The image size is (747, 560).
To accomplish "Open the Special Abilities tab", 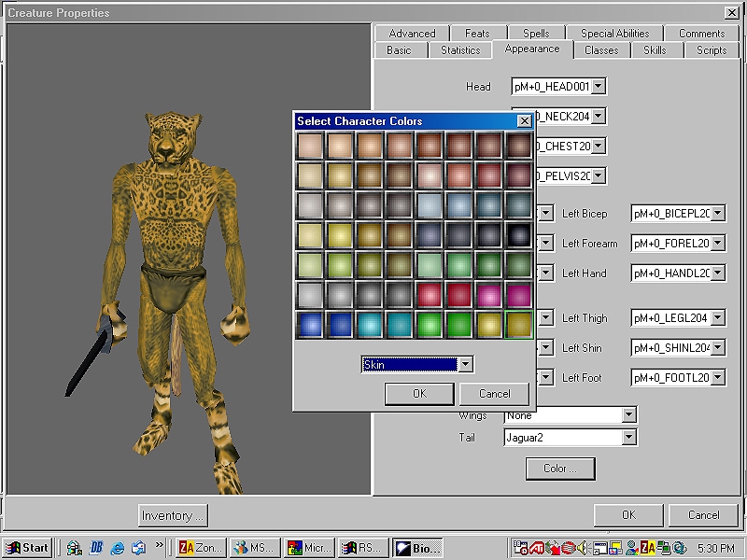I will click(616, 34).
